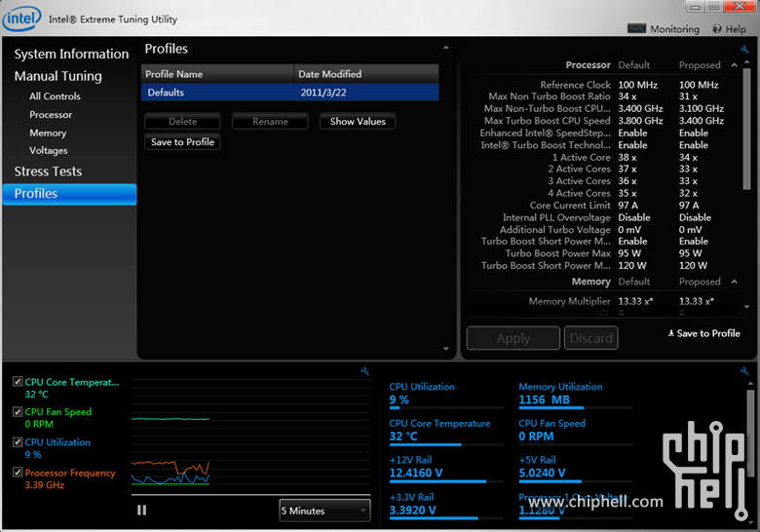The height and width of the screenshot is (532, 760).
Task: Click the Save to Profile download icon
Action: pos(670,333)
